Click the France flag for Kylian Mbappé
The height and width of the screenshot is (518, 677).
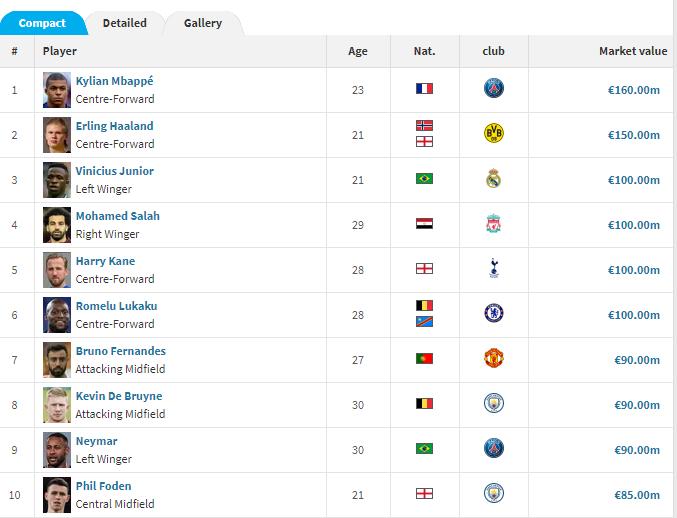424,89
